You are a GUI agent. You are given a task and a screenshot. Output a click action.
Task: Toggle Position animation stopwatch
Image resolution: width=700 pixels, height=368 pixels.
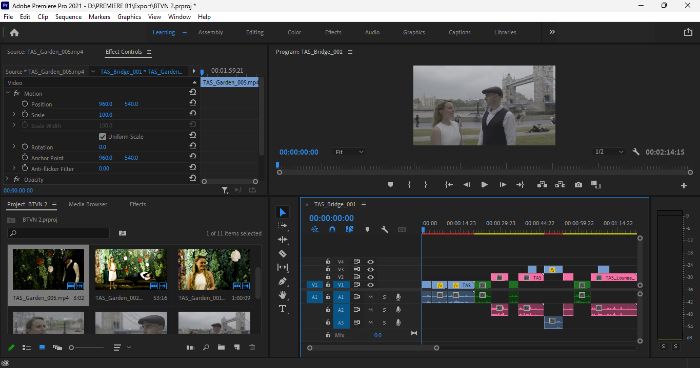coord(25,104)
